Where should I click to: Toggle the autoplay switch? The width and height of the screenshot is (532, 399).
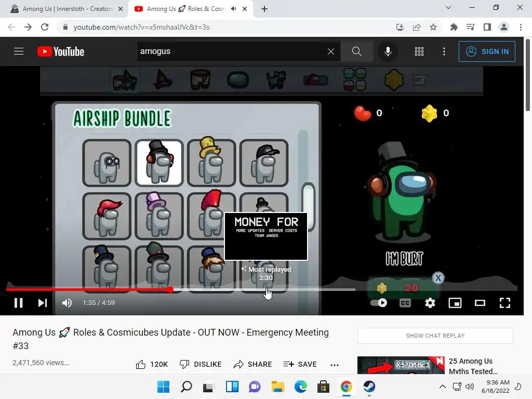pos(379,303)
